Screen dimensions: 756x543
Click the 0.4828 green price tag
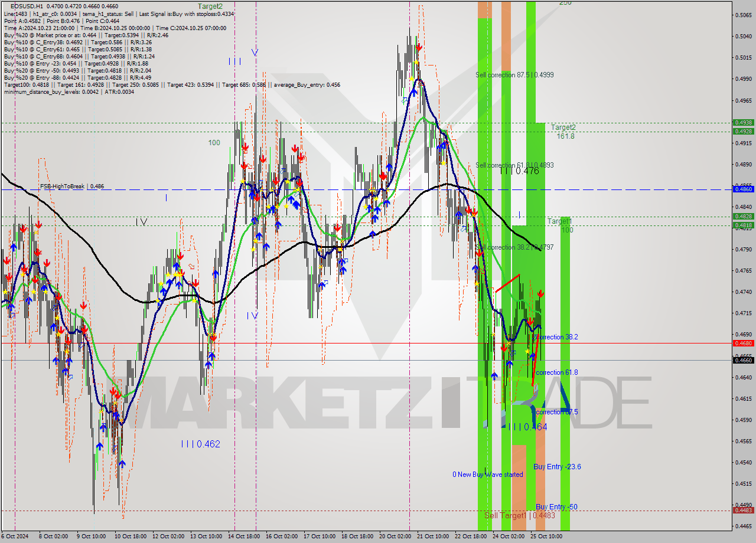click(742, 217)
